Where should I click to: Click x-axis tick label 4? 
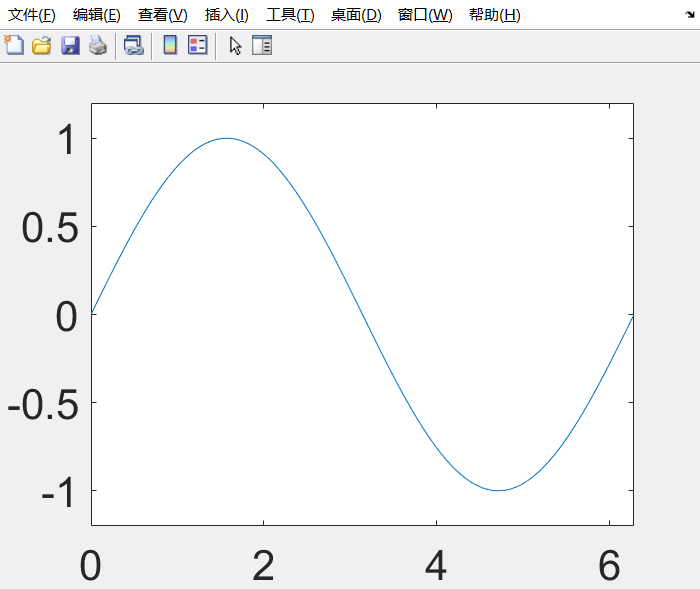[436, 565]
